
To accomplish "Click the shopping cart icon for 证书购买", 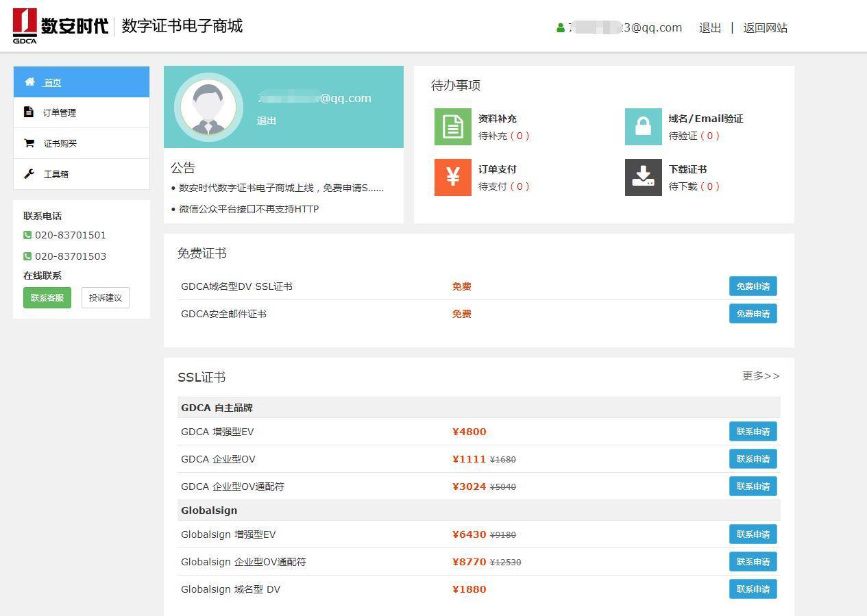I will (29, 143).
